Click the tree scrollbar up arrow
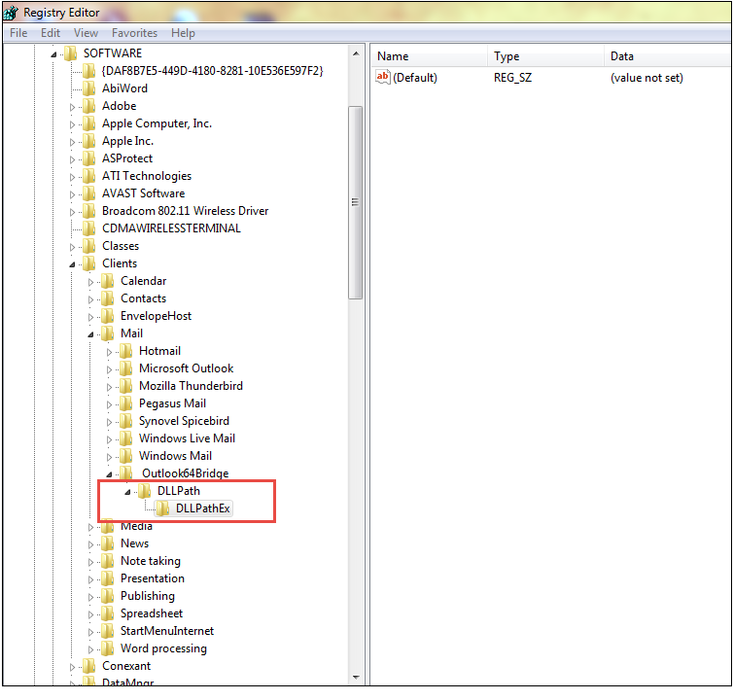734x700 pixels. pyautogui.click(x=356, y=53)
